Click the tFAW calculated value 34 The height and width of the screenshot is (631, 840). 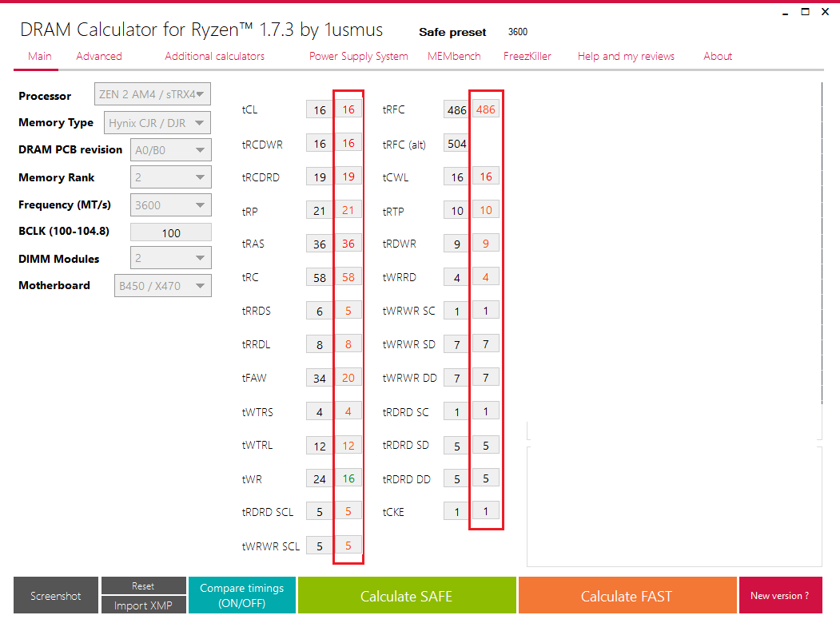coord(320,379)
